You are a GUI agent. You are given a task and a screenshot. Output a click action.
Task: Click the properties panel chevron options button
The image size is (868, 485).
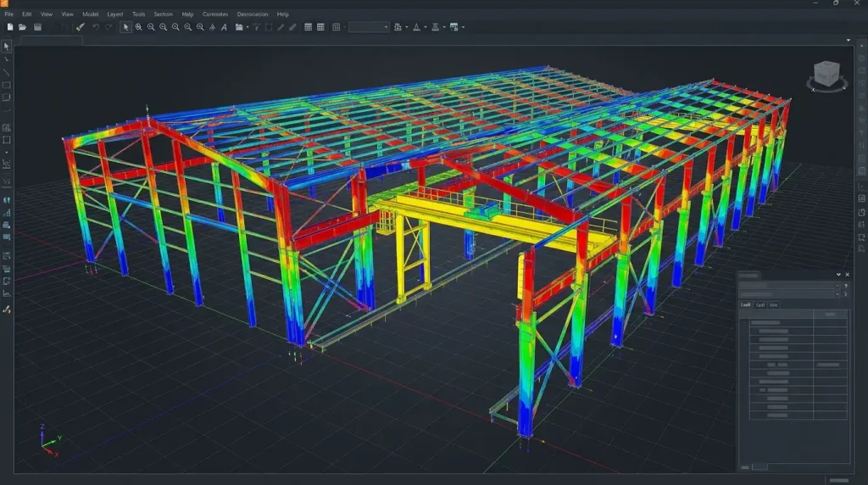pyautogui.click(x=838, y=275)
